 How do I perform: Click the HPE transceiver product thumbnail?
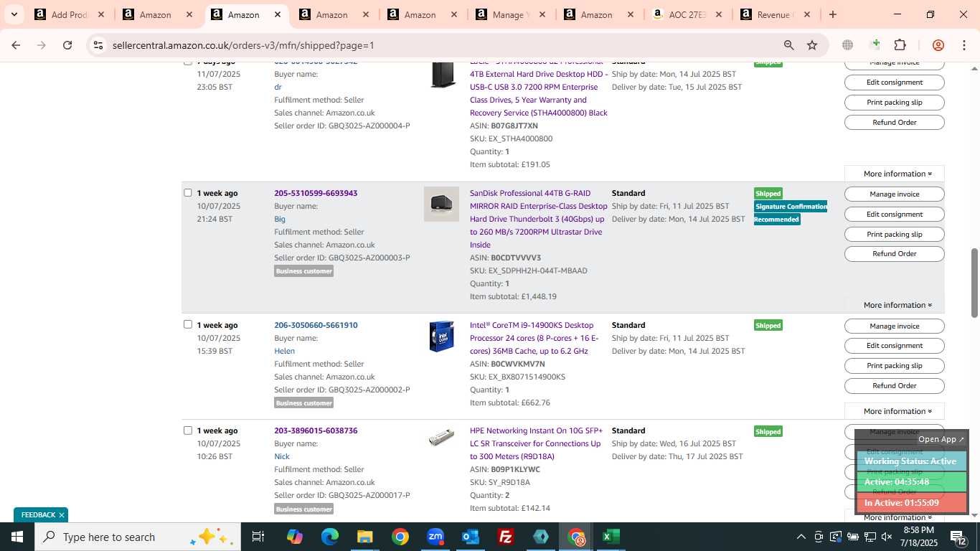tap(441, 437)
